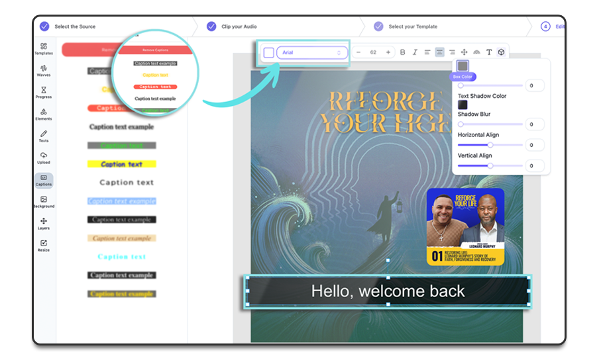Select the Texts pencil tool
The width and height of the screenshot is (603, 364).
[x=44, y=136]
